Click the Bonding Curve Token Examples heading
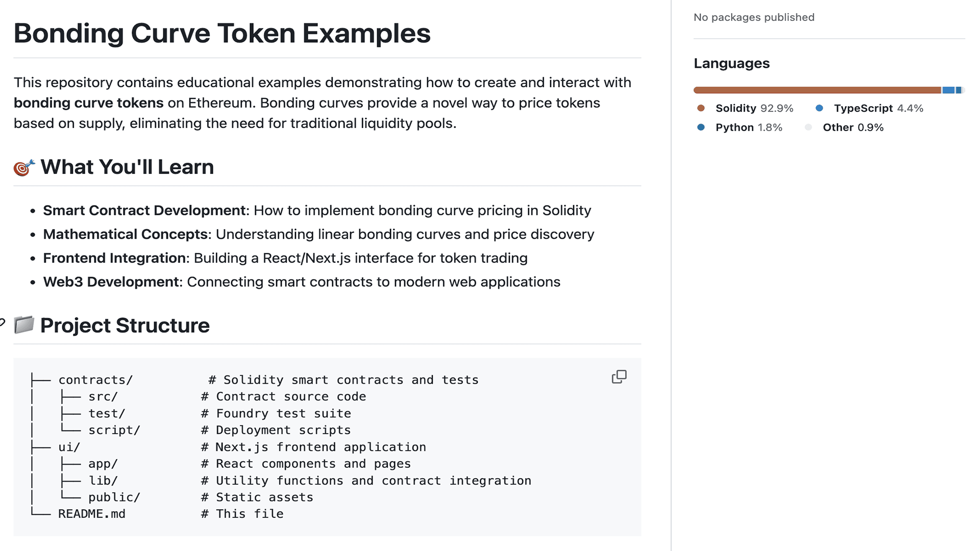This screenshot has height=551, width=980. 222,33
